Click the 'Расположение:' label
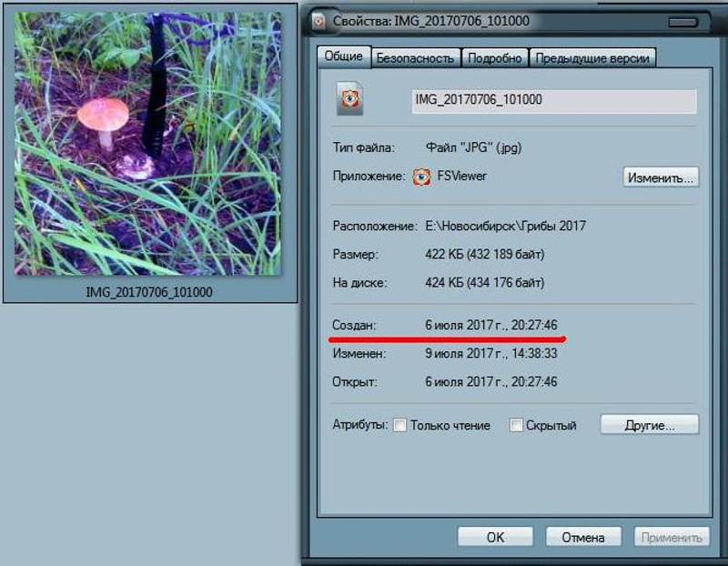 point(375,226)
